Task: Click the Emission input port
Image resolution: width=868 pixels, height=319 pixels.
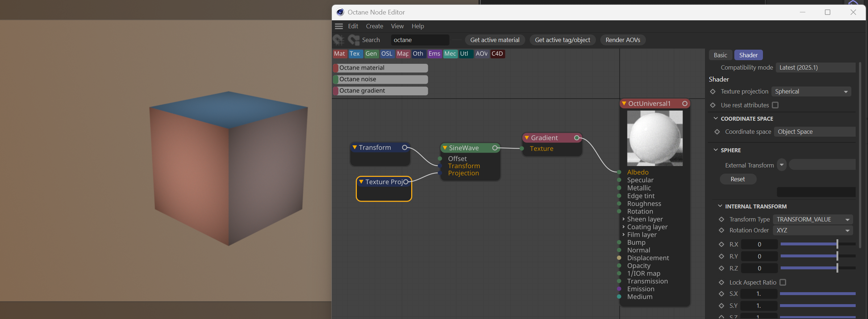Action: point(619,289)
